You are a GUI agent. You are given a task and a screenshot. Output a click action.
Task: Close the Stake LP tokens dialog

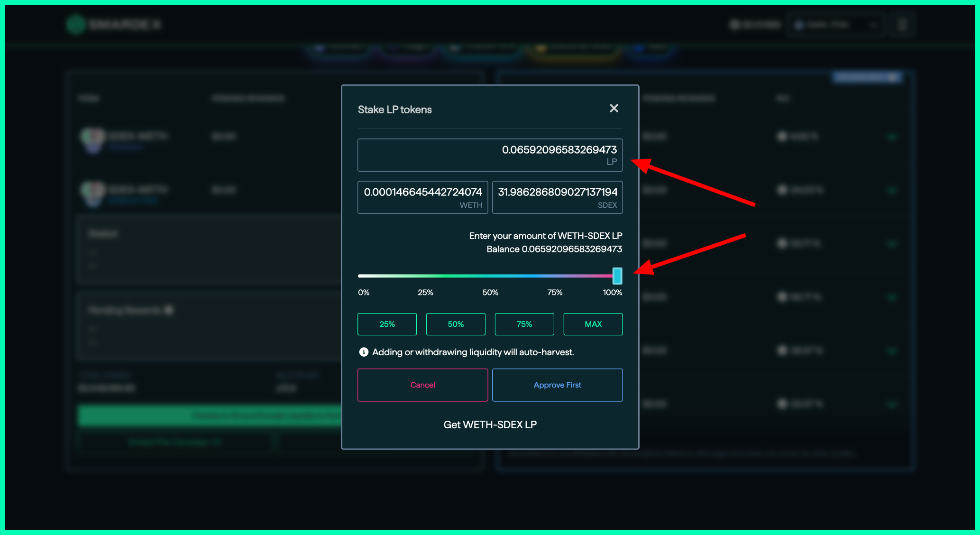[x=614, y=109]
